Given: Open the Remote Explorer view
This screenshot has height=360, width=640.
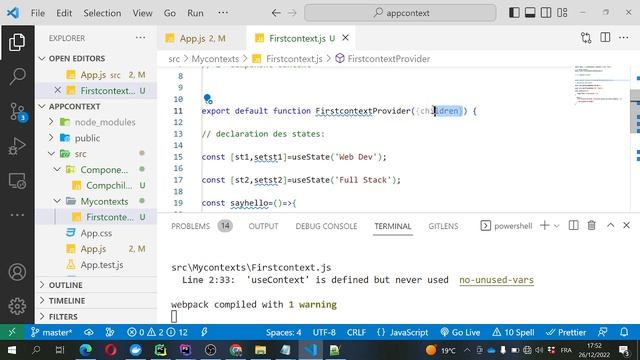Looking at the screenshot, I should point(17,180).
